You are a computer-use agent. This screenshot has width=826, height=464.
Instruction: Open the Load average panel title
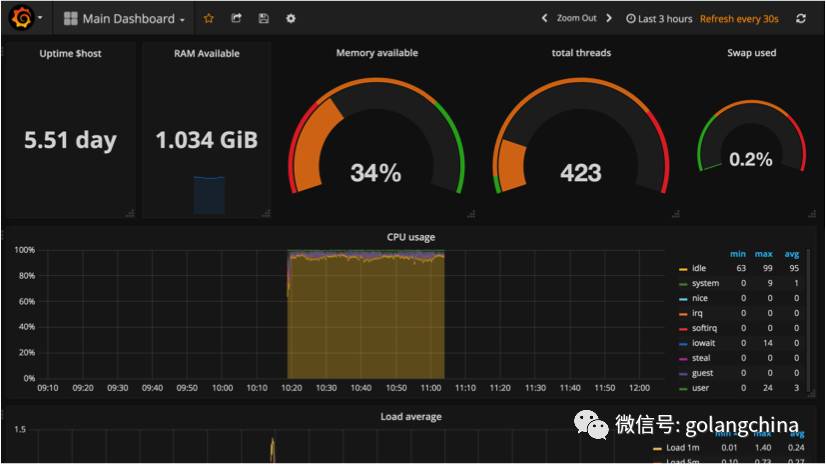(x=411, y=417)
